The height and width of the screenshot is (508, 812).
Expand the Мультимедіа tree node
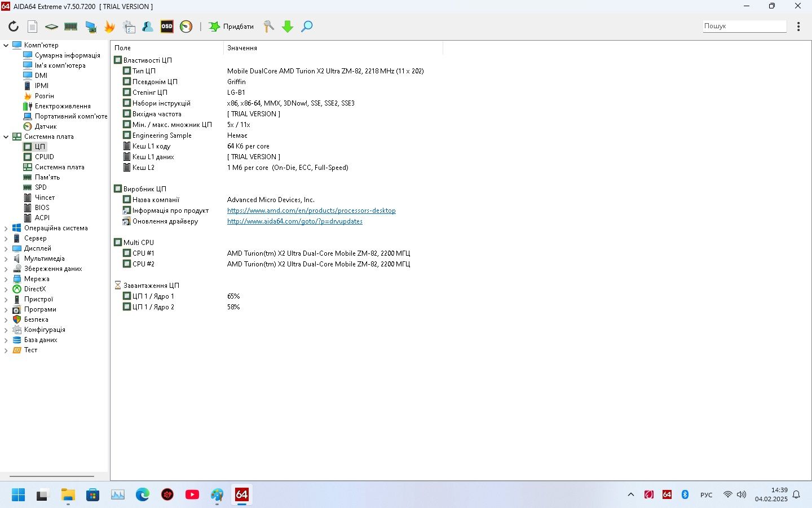6,259
